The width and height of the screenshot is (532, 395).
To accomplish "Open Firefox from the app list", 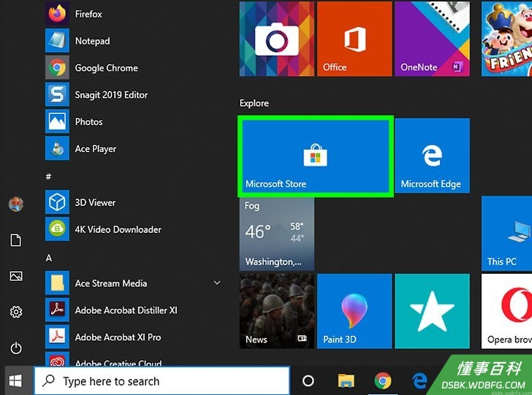I will [88, 14].
